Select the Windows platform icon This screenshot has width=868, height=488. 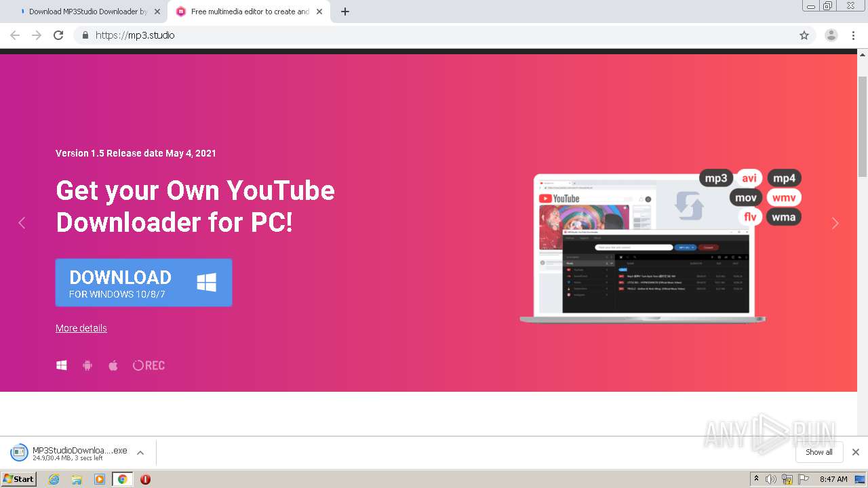[62, 365]
